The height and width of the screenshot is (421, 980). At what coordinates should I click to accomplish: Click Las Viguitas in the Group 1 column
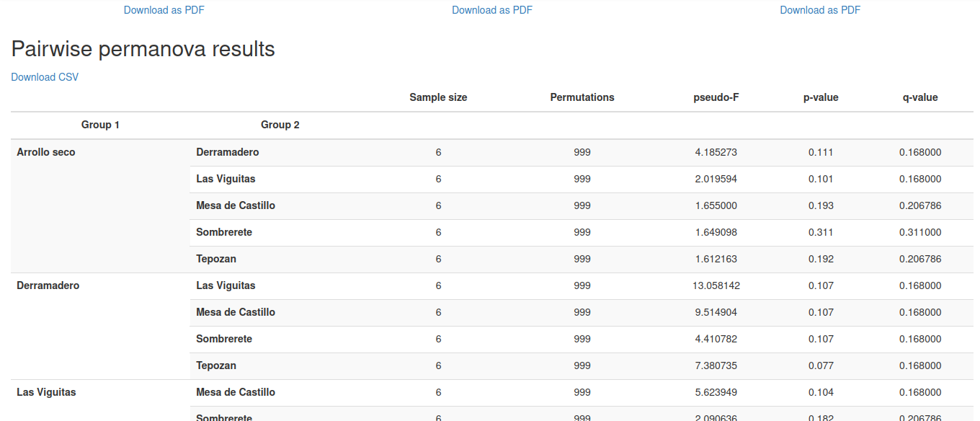tap(46, 392)
